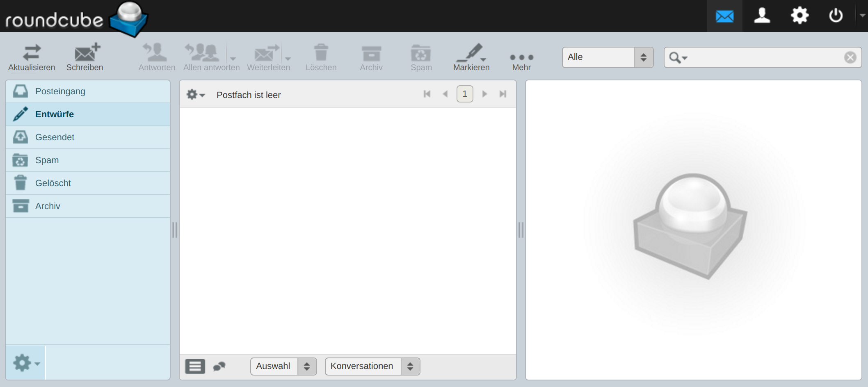868x387 pixels.
Task: Mark the message as Spam via toolbar
Action: point(421,57)
